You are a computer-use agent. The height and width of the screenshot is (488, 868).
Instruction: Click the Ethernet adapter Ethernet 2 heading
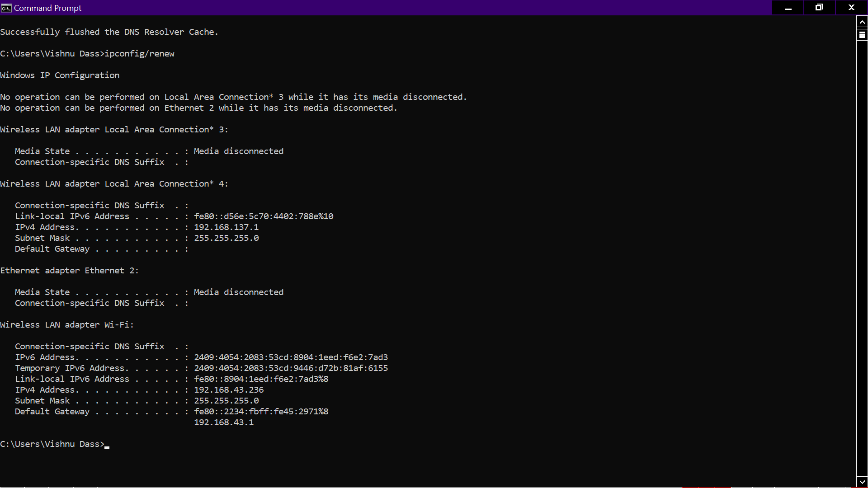click(x=69, y=271)
